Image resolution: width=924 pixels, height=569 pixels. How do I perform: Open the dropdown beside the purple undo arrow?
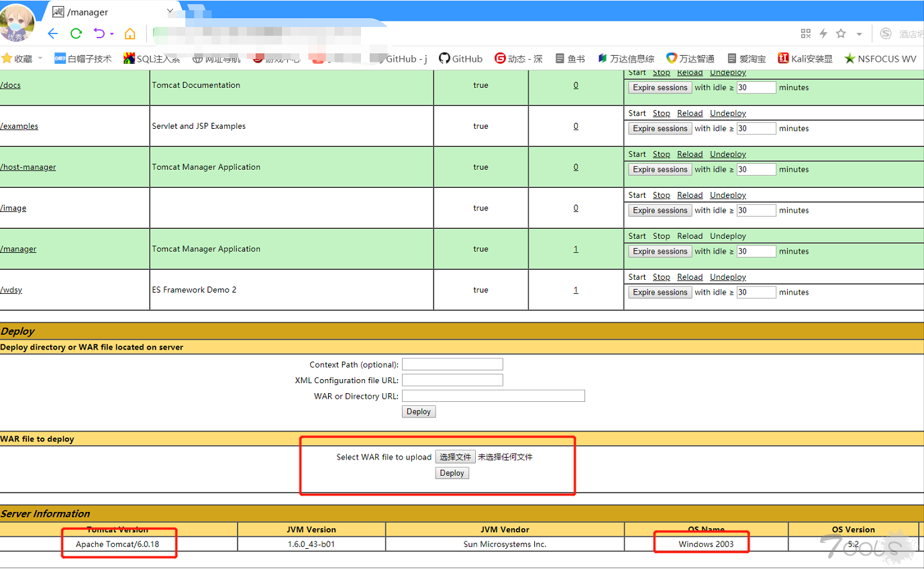pyautogui.click(x=112, y=34)
